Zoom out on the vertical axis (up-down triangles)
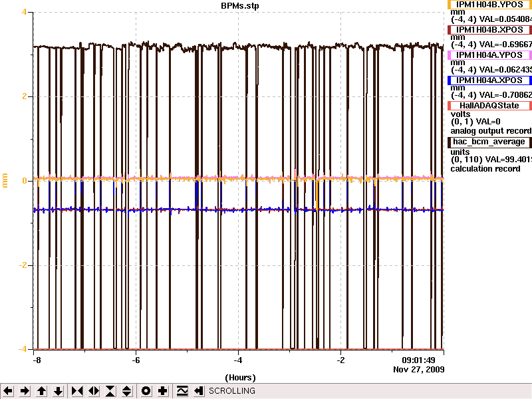532x399 pixels. [x=127, y=391]
